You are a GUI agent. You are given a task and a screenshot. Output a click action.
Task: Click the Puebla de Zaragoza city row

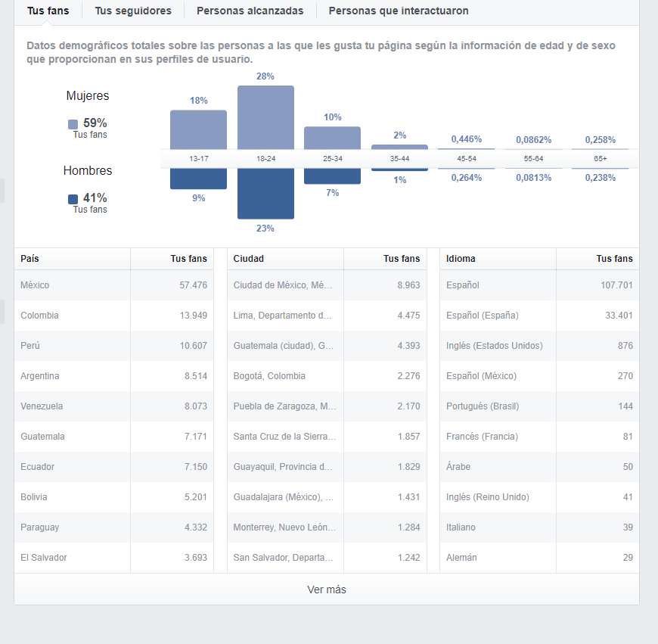click(x=327, y=406)
